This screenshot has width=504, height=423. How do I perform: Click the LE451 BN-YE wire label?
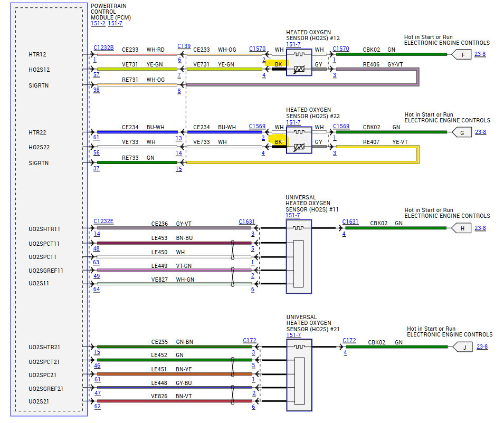(172, 369)
